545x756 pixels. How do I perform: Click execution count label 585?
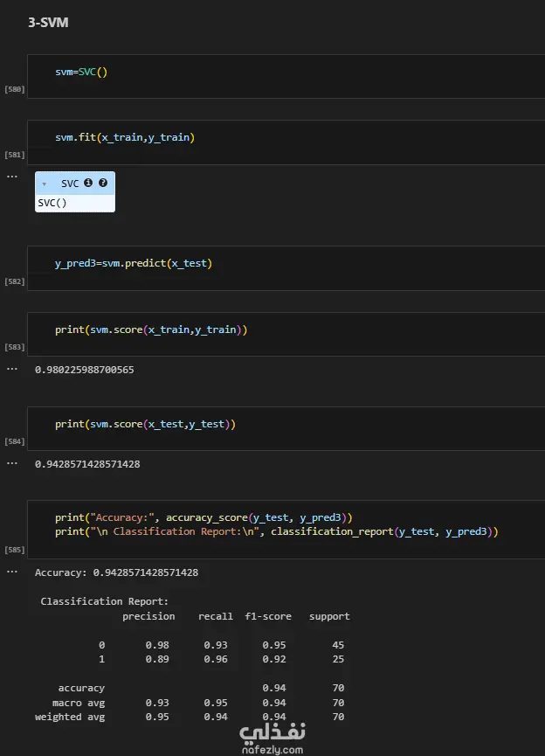pyautogui.click(x=15, y=550)
